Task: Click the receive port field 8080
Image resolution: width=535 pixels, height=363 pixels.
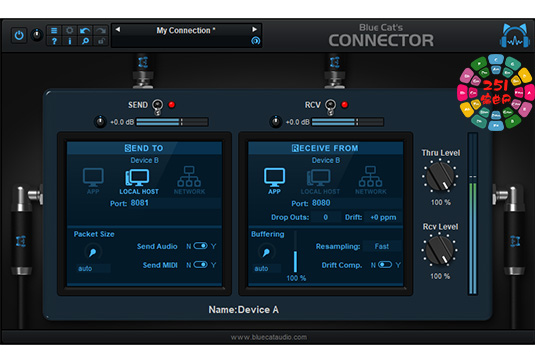Action: 355,203
